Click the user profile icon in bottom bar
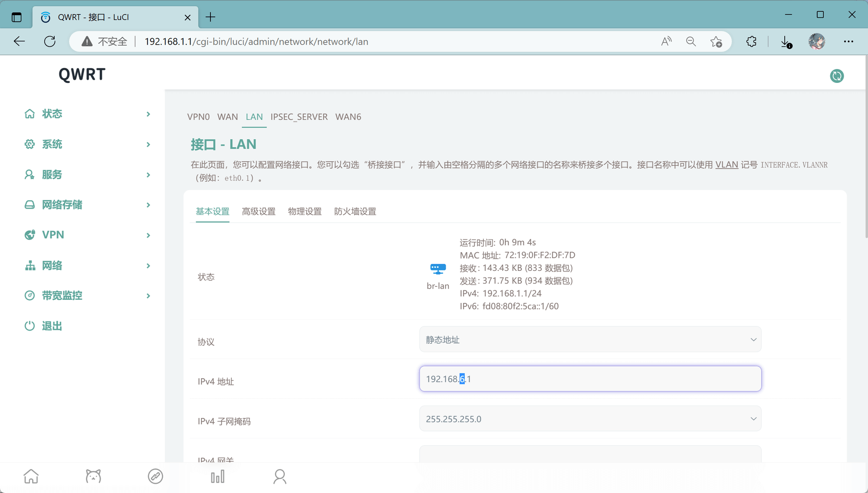Screen dimensions: 868x493 pos(279,476)
